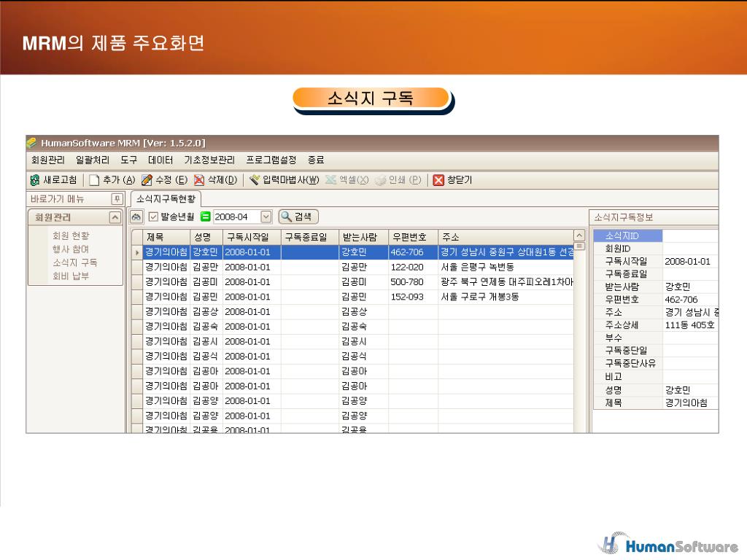
Task: Sort by 성명 column header
Action: [x=206, y=237]
